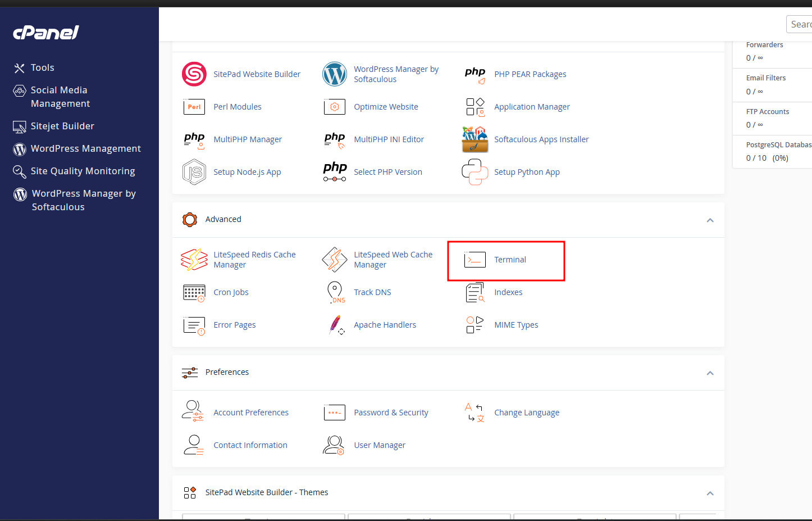Image resolution: width=812 pixels, height=521 pixels.
Task: Open the User Manager link
Action: 380,445
